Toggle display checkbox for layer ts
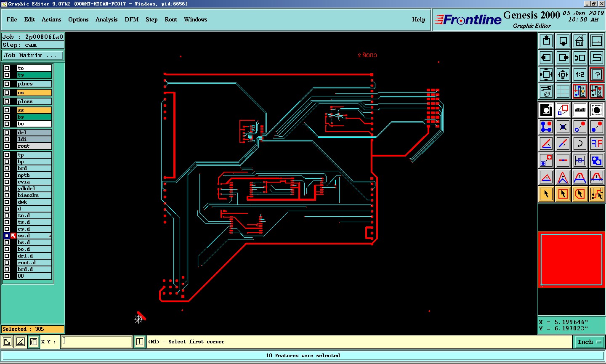The height and width of the screenshot is (364, 606). [7, 75]
